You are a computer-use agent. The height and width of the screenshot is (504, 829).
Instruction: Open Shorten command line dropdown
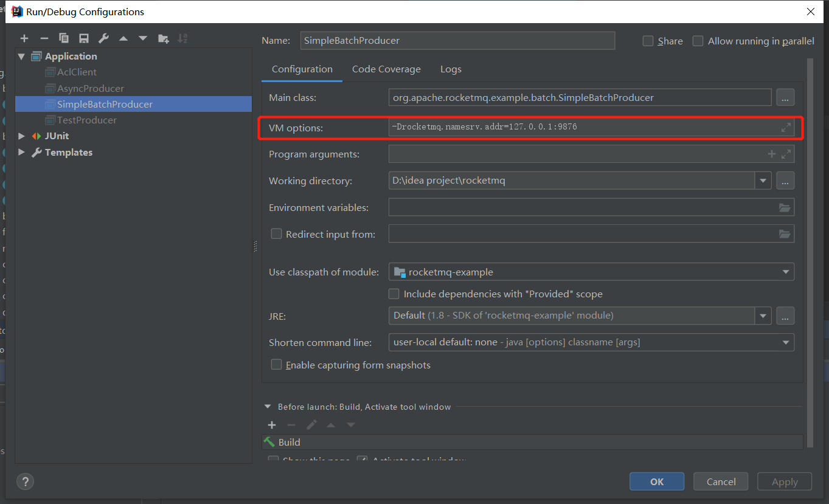(786, 342)
